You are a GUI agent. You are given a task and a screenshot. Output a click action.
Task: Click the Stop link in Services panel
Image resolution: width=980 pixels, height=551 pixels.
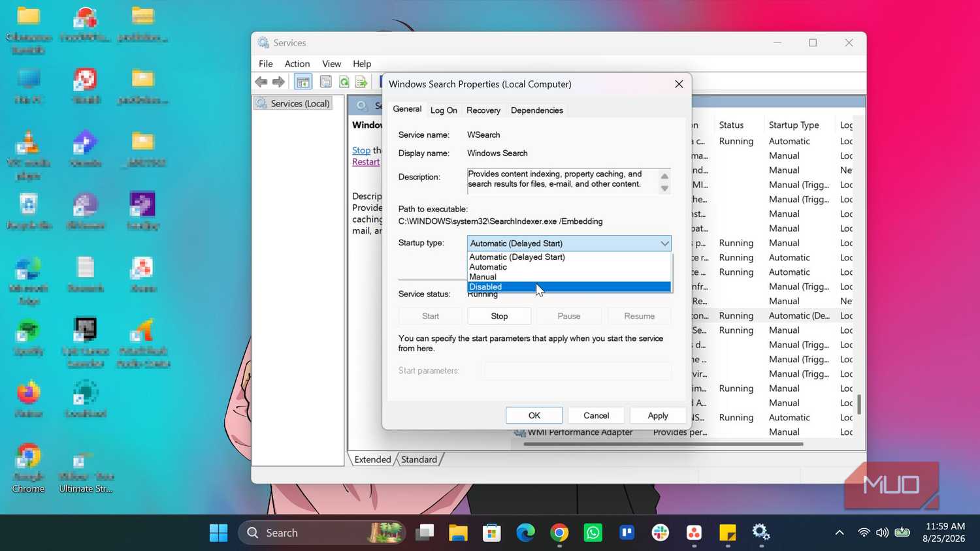(361, 150)
